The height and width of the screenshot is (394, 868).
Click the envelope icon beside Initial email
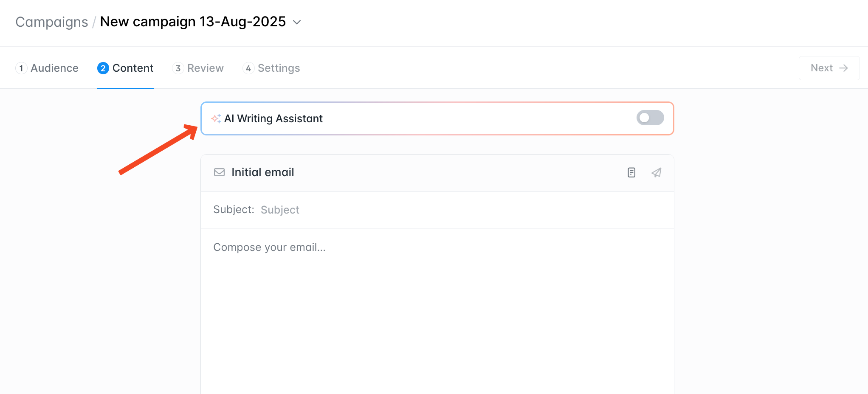coord(219,172)
